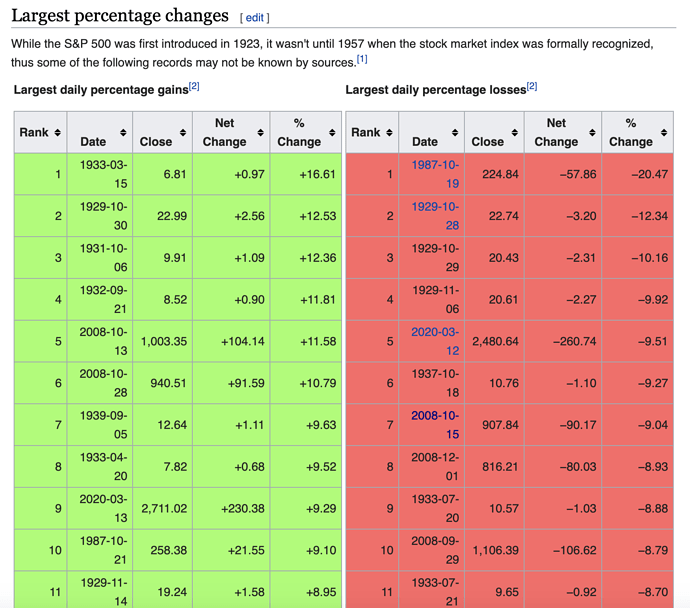690x608 pixels.
Task: Select the 2,711.02 close value
Action: point(162,509)
